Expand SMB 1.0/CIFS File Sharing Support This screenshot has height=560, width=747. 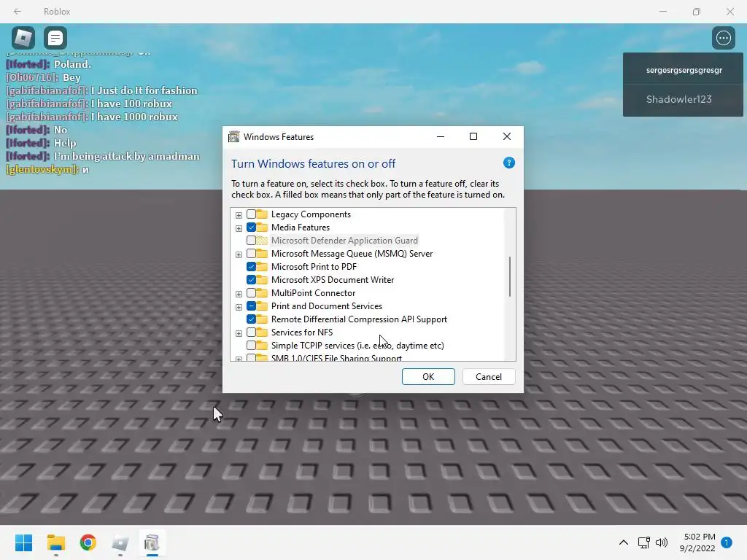[239, 359]
